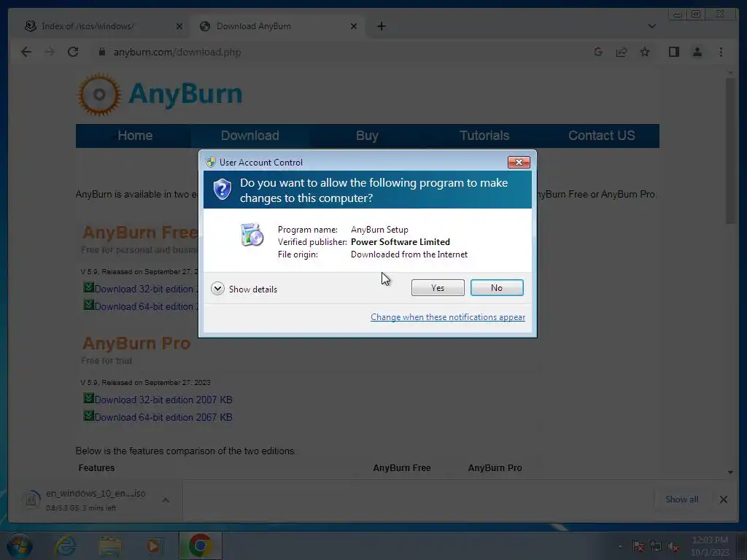Click the taskbar clock

pyautogui.click(x=710, y=546)
